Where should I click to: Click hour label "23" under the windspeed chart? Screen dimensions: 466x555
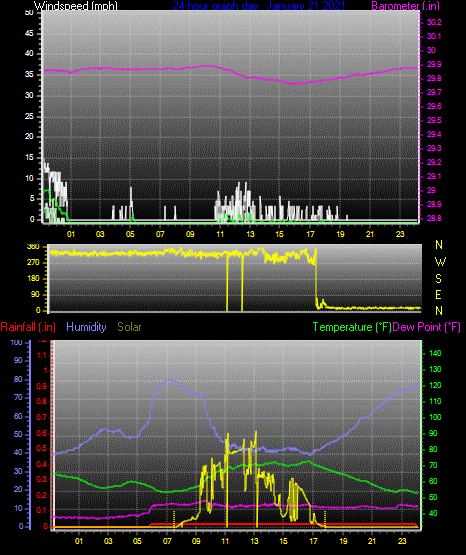(x=400, y=234)
